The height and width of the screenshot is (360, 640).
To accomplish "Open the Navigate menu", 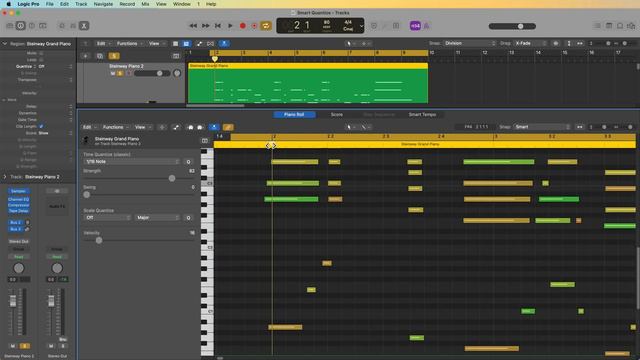I will coord(103,4).
